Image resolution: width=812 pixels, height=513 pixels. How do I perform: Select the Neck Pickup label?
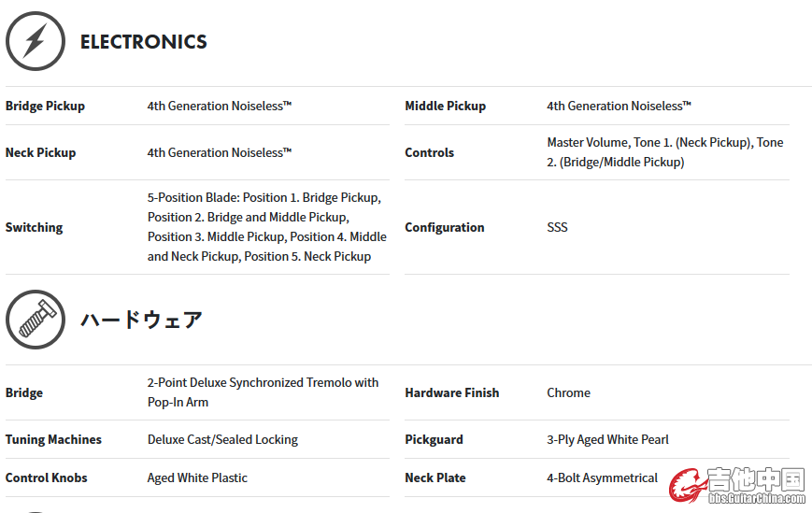point(40,153)
